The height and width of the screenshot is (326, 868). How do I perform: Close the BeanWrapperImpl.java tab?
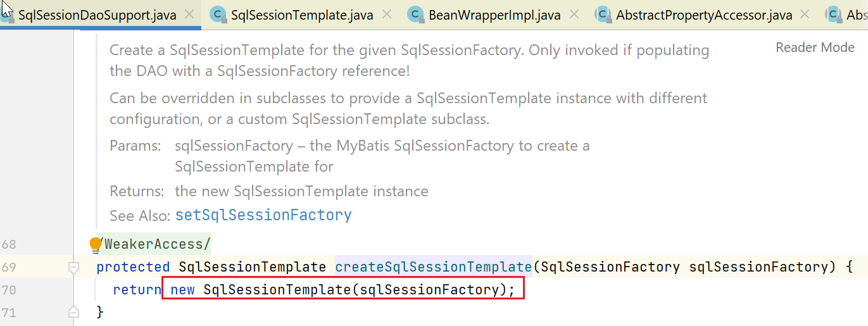tap(574, 15)
